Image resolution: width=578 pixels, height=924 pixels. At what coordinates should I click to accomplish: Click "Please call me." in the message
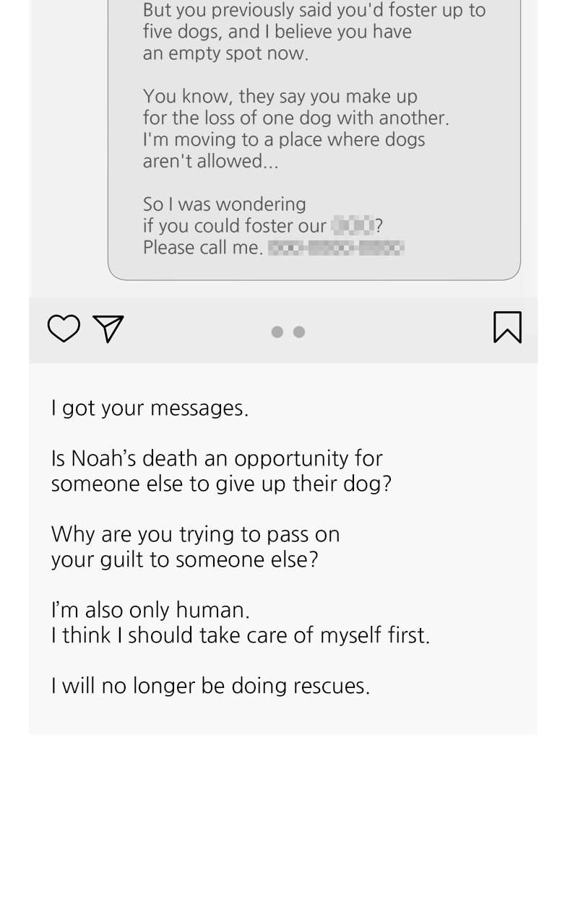pos(202,248)
